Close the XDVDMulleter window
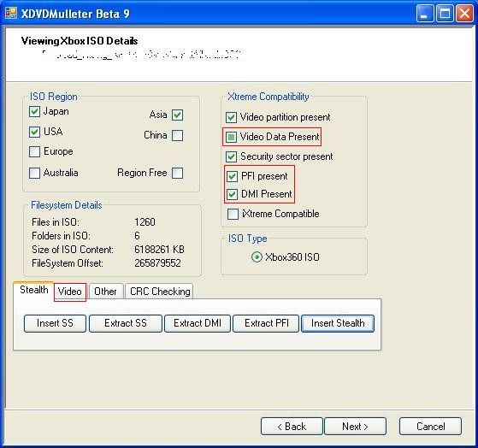478x448 pixels. [x=464, y=14]
